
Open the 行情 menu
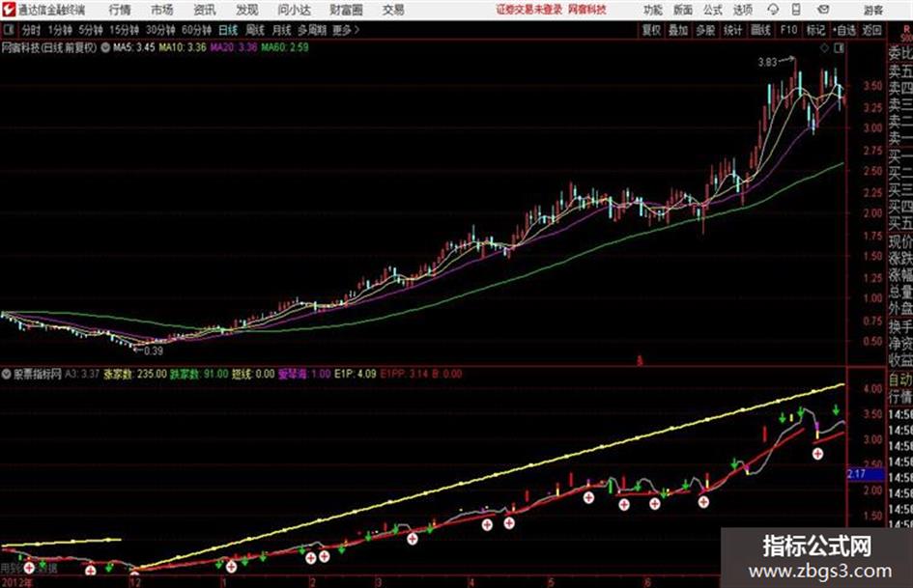[x=120, y=10]
